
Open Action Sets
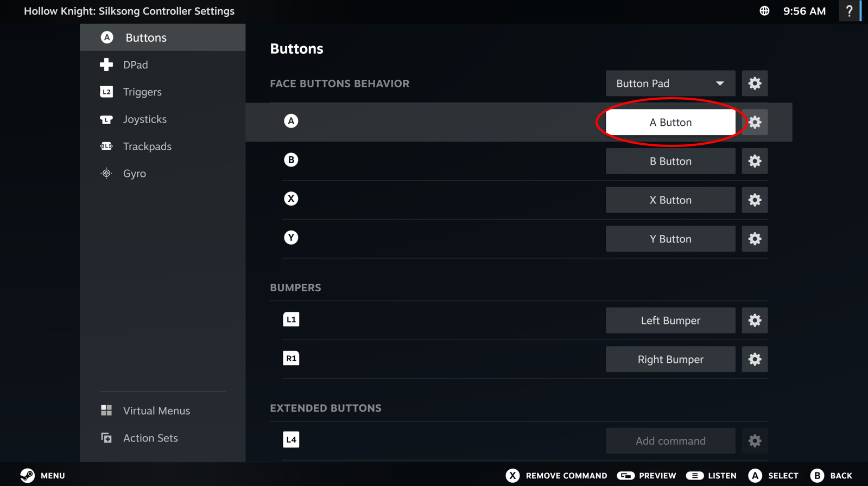point(163,438)
